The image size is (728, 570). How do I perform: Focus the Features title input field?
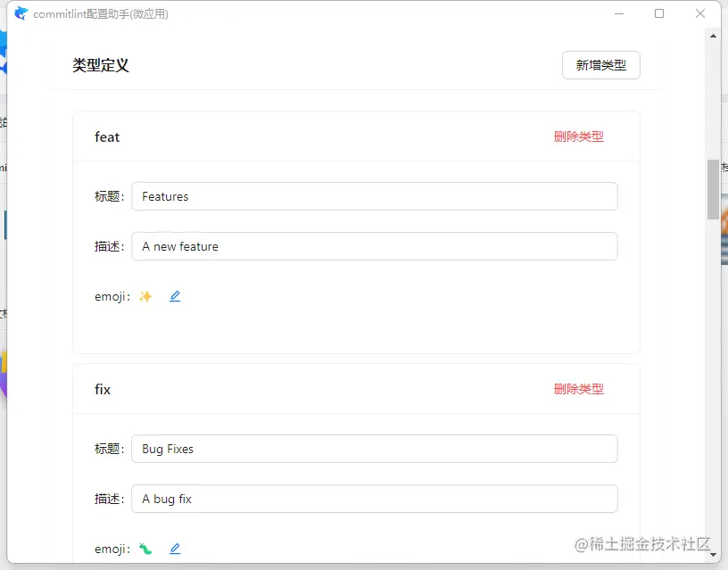pos(374,196)
